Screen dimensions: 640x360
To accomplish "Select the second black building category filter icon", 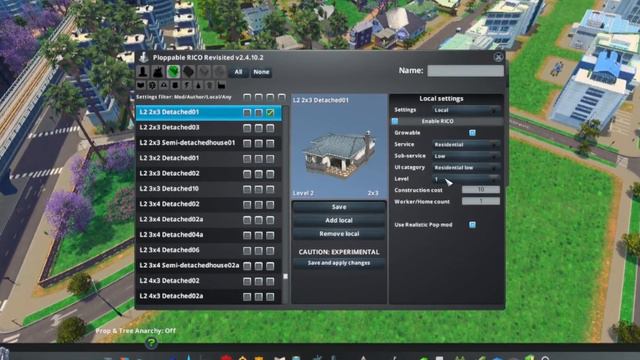I will tap(158, 72).
